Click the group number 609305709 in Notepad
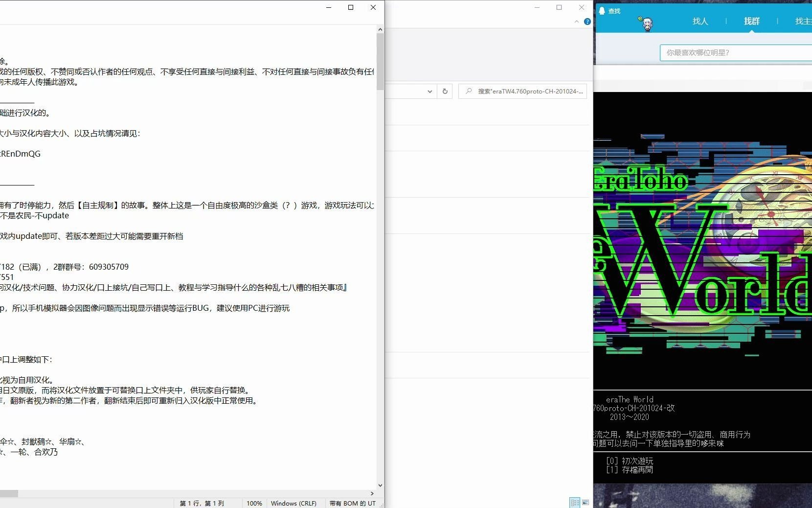The height and width of the screenshot is (508, 812). [x=109, y=267]
